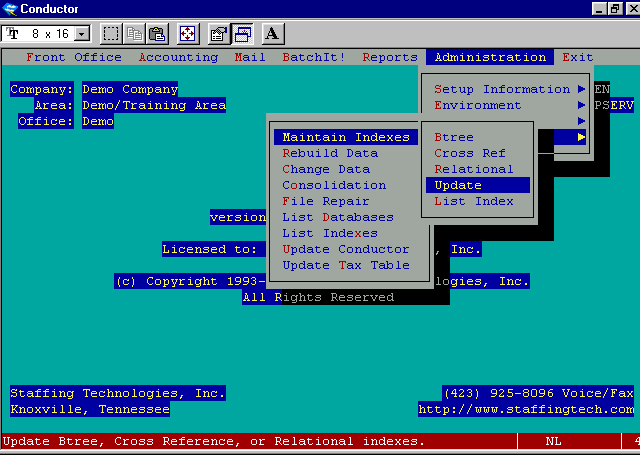Click 'Staffing Technologies, Inc.' footer text
Image resolution: width=640 pixels, height=455 pixels.
(x=118, y=393)
